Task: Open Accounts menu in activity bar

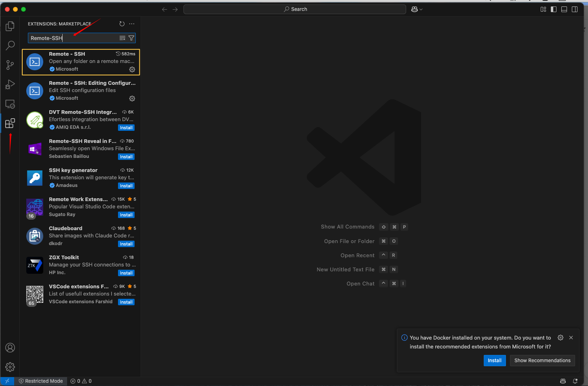Action: 10,348
